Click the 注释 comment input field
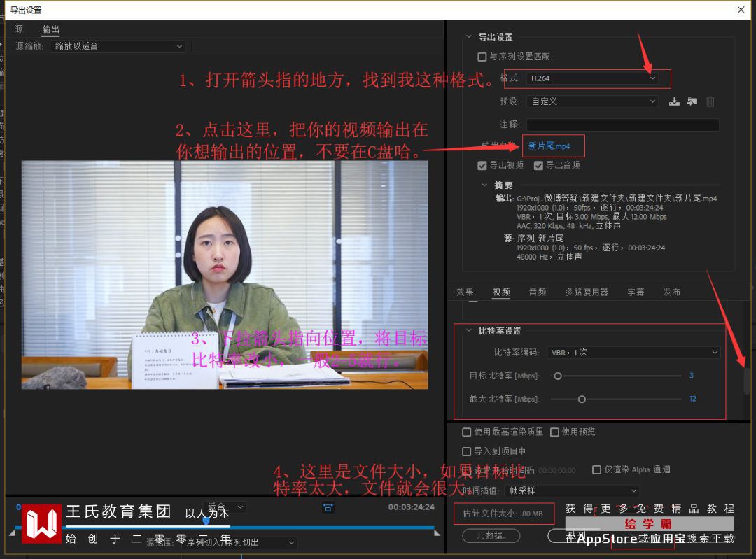This screenshot has height=559, width=756. click(623, 125)
